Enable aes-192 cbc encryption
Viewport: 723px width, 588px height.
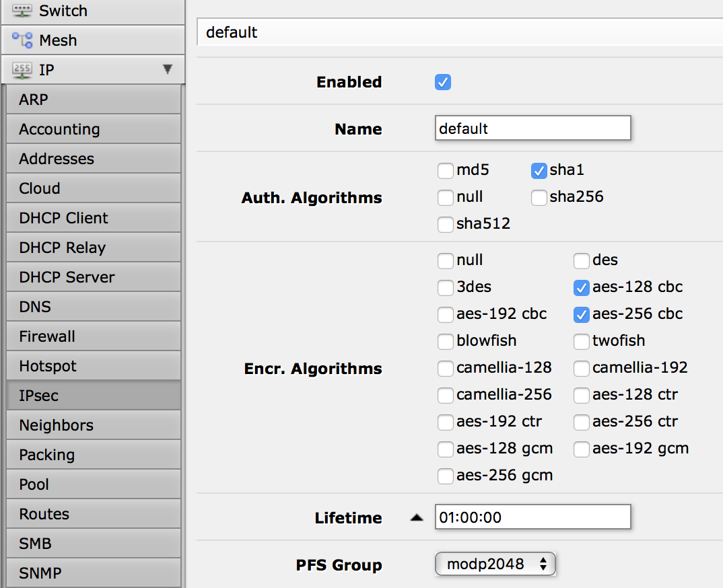(x=446, y=314)
